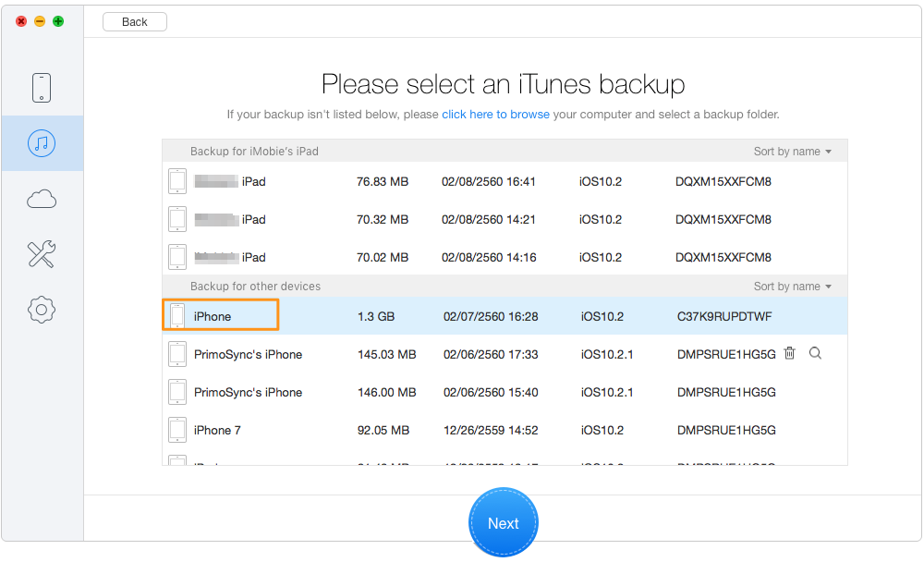924x562 pixels.
Task: Click 'Backup for iMobie's iPad' header
Action: point(254,152)
